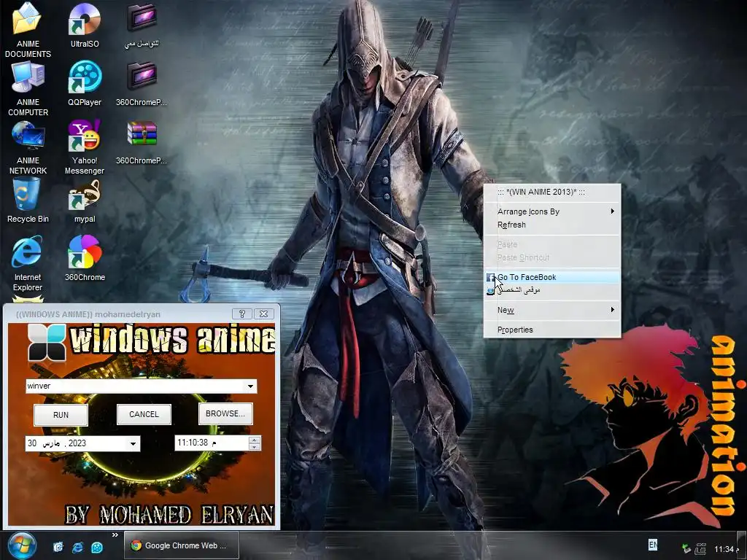The image size is (747, 560).
Task: Close the WINDOWS ANIME dialog
Action: point(264,314)
